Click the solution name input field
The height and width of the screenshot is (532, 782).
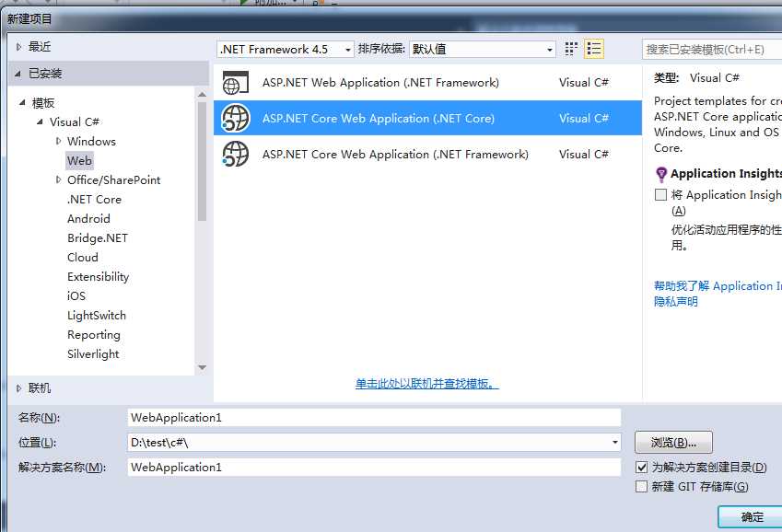374,468
